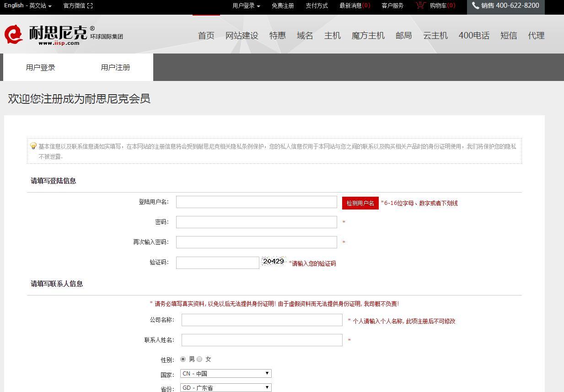Click the shopping cart icon
564x392 pixels.
420,5
